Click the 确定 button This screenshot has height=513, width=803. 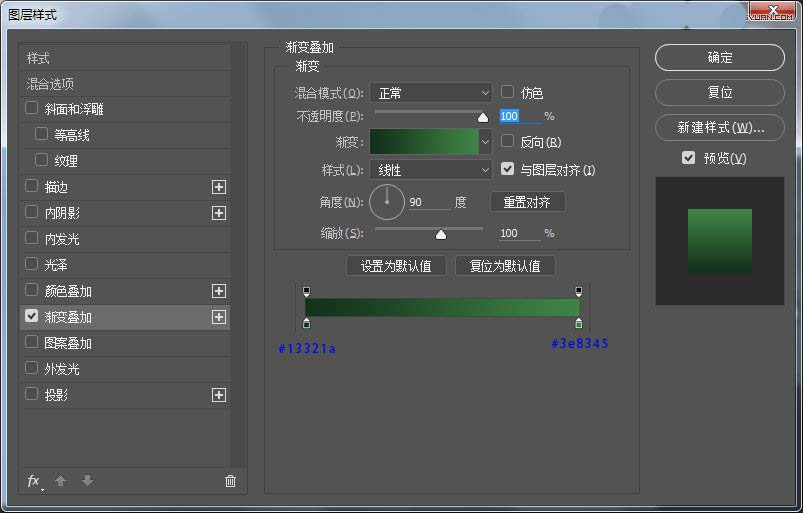click(720, 58)
